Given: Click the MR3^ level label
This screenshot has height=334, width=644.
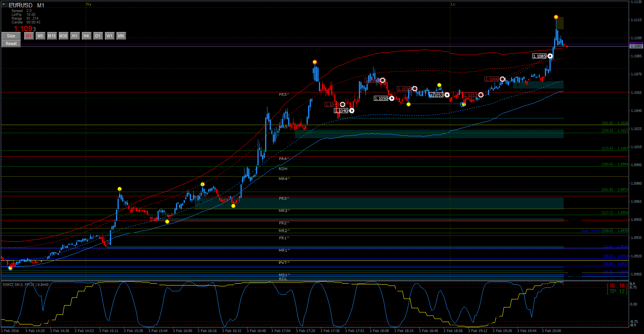Looking at the screenshot, I should pos(284,211).
